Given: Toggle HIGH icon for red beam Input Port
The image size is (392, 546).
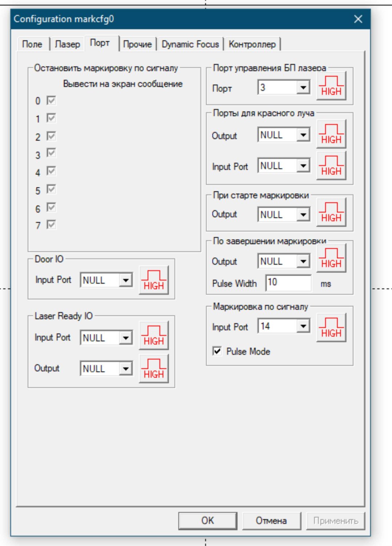Looking at the screenshot, I should [x=331, y=166].
